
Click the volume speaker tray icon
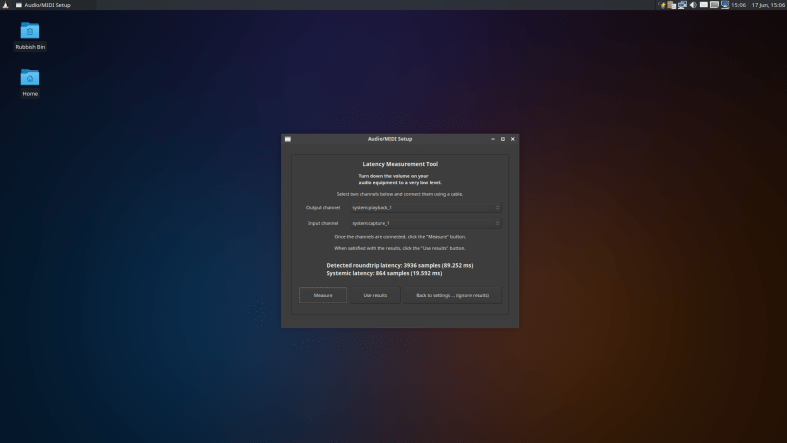693,5
